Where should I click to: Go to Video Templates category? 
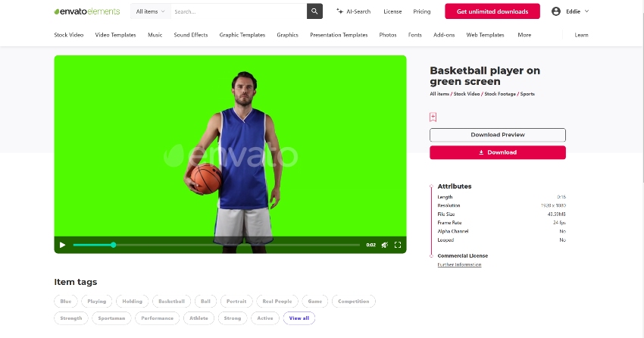[x=115, y=35]
